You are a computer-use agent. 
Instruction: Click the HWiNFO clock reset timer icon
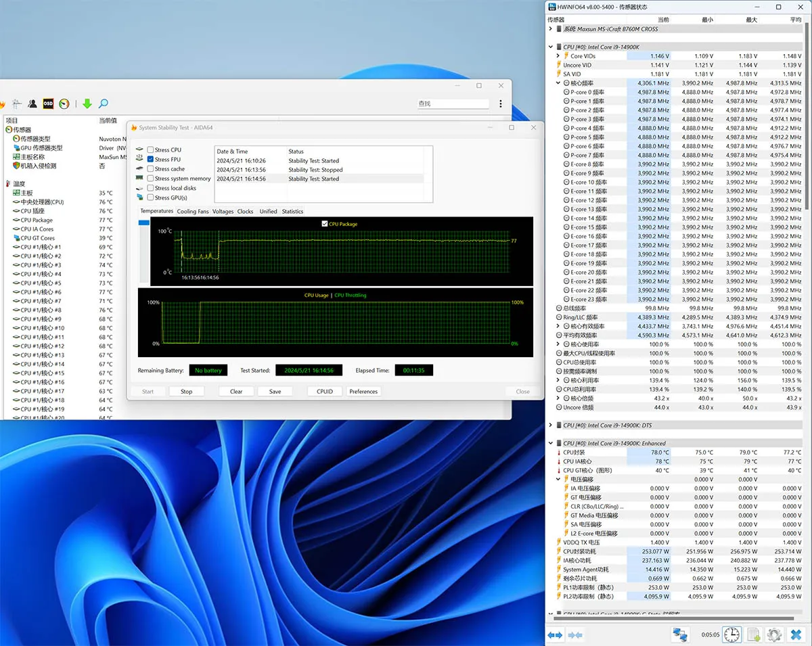(x=731, y=635)
